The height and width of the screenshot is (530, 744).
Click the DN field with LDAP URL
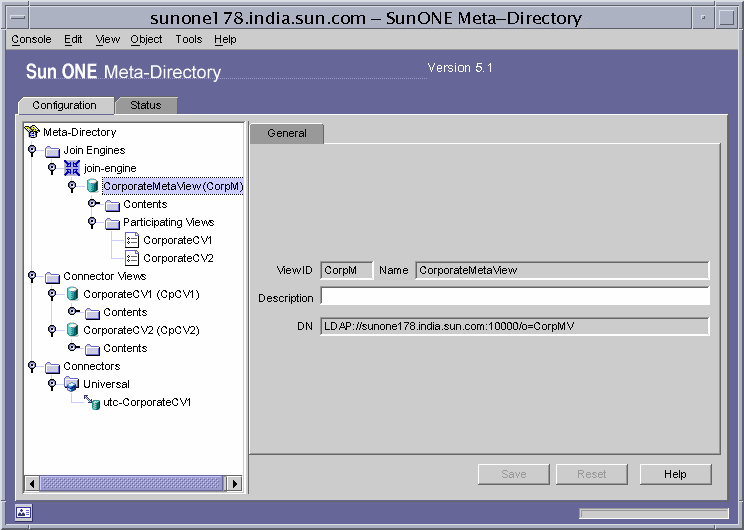coord(515,326)
